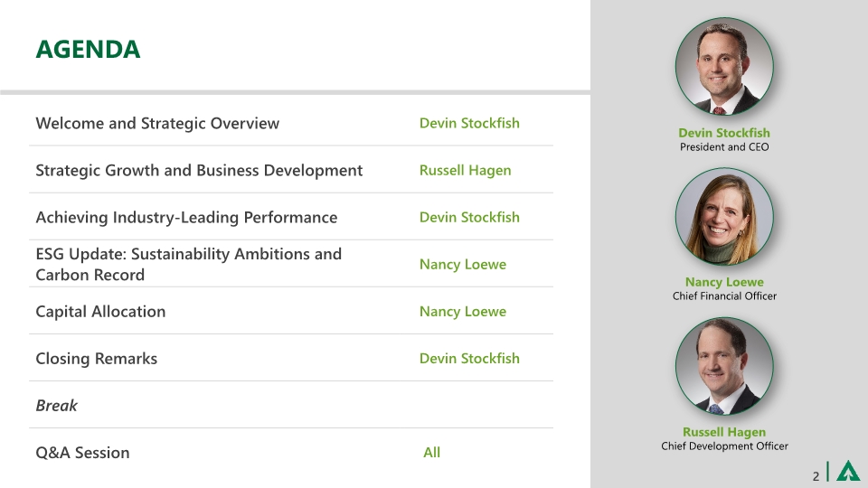Click Devin Stockfish beside Closing Remarks
The height and width of the screenshot is (488, 868).
pyautogui.click(x=469, y=358)
